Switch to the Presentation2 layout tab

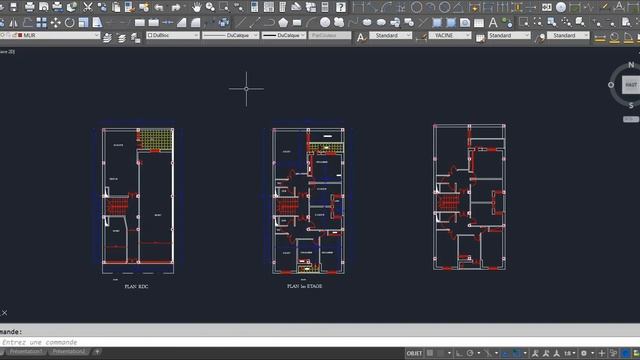point(69,351)
